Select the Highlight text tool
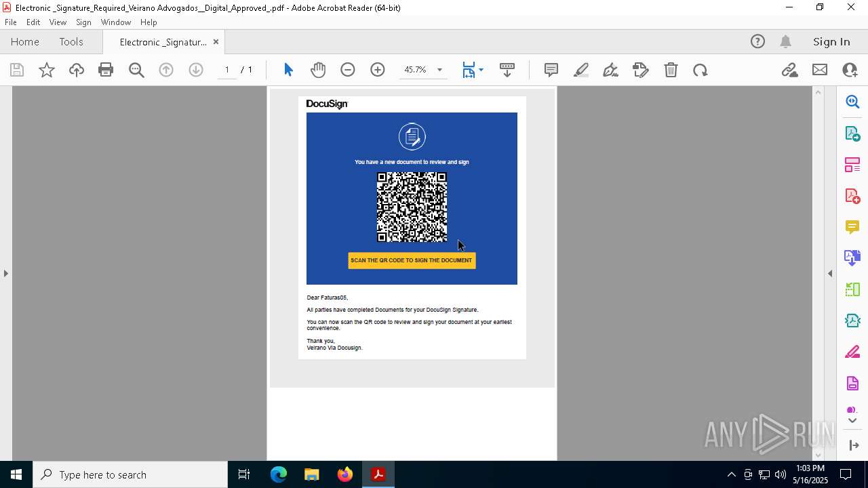 [581, 70]
